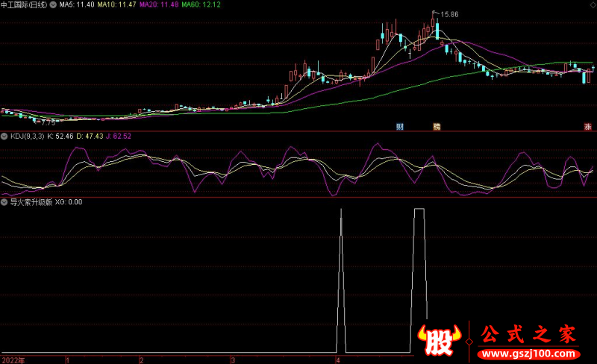Open the 导火索升级版 indicator dropdown arrow
The width and height of the screenshot is (597, 364).
[4, 201]
